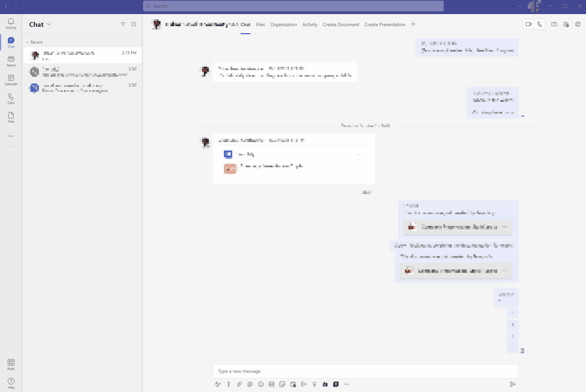
Task: Open the emoji picker
Action: tap(261, 384)
